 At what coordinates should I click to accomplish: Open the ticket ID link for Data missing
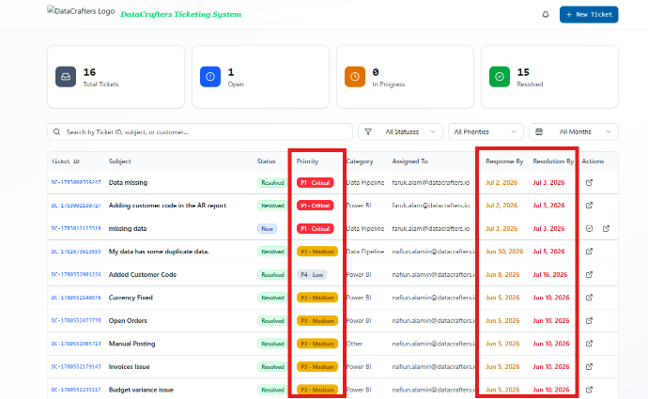click(76, 182)
